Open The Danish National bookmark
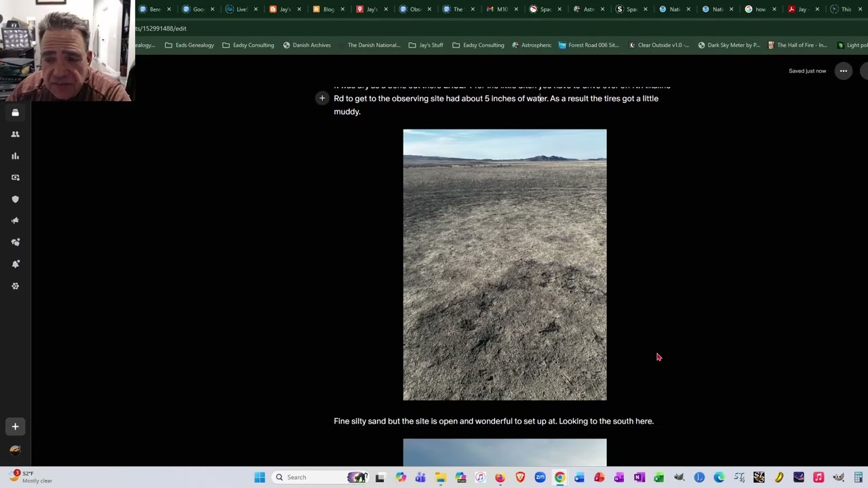Screen dimensions: 868x488 pos(370,45)
